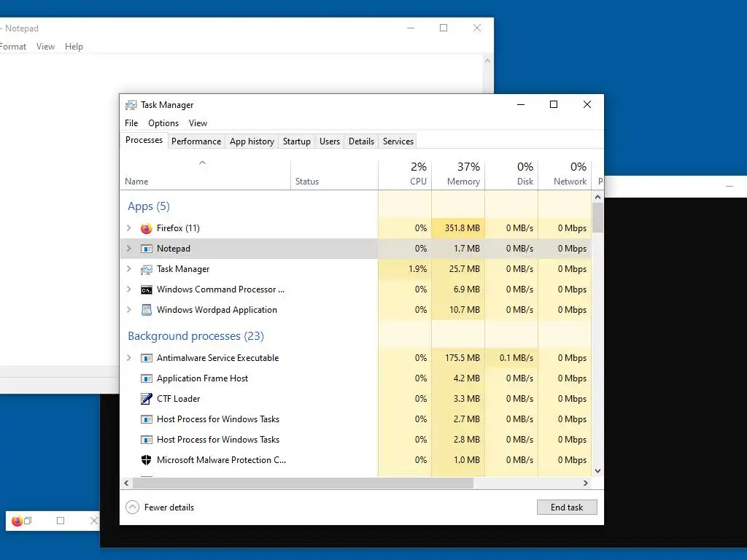Switch to the Performance tab
Viewport: 747px width, 560px height.
(x=196, y=141)
